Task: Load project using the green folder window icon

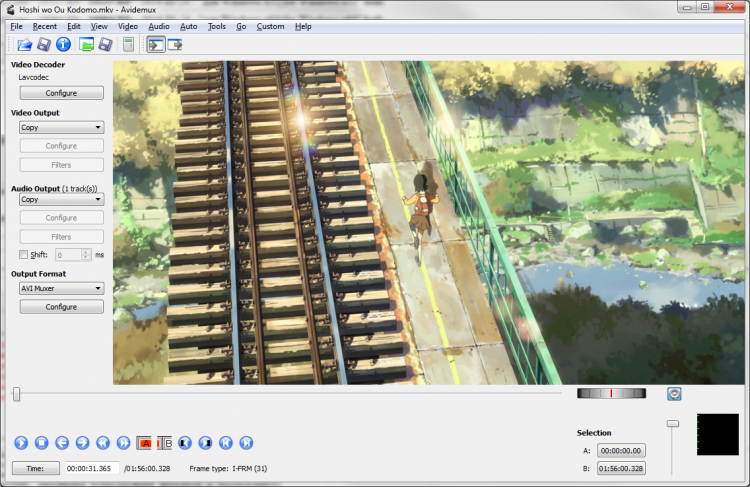Action: pyautogui.click(x=86, y=45)
